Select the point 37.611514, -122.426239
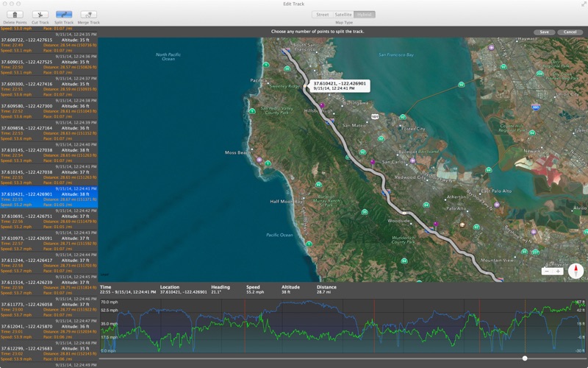This screenshot has height=368, width=588. click(49, 285)
